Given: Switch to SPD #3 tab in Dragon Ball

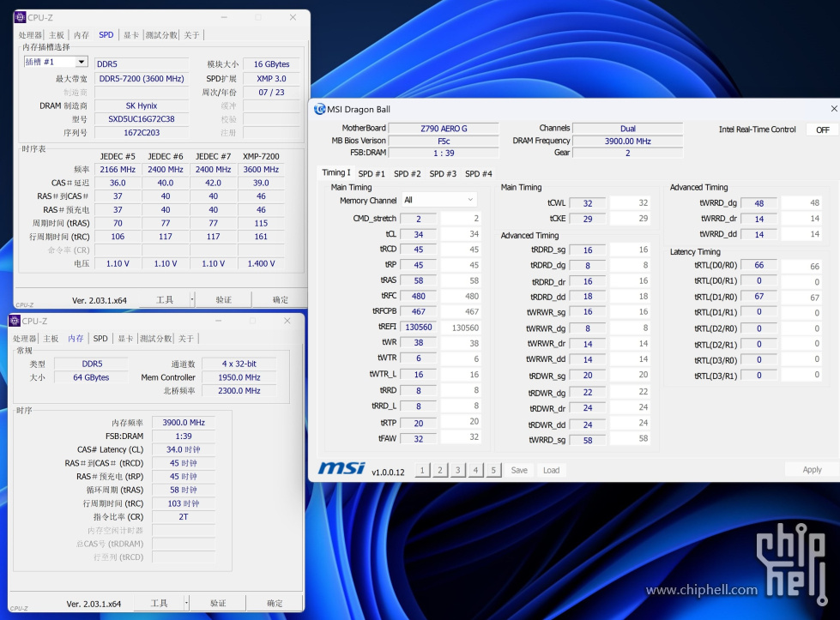Looking at the screenshot, I should 443,173.
